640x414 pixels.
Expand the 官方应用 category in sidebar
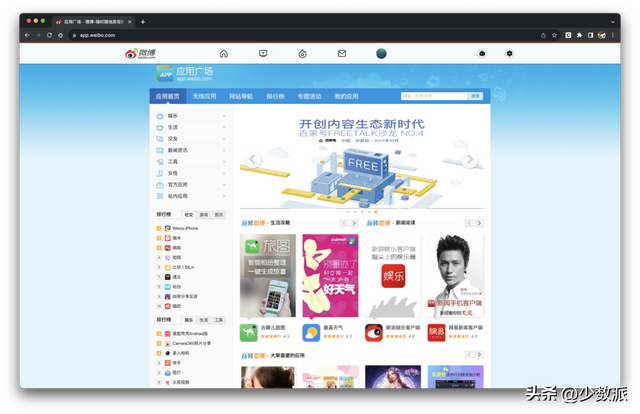[x=191, y=185]
